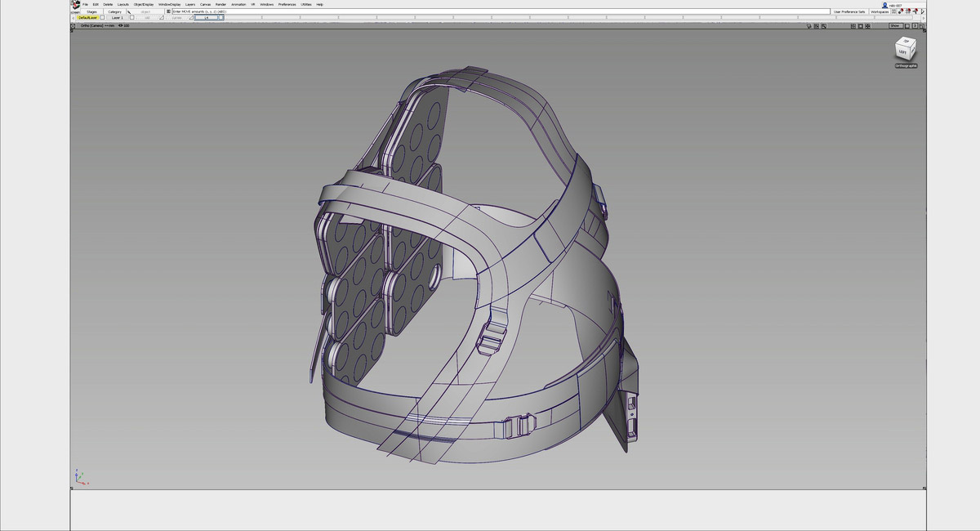This screenshot has width=980, height=531.
Task: Open the Show dropdown in viewport header
Action: click(895, 26)
